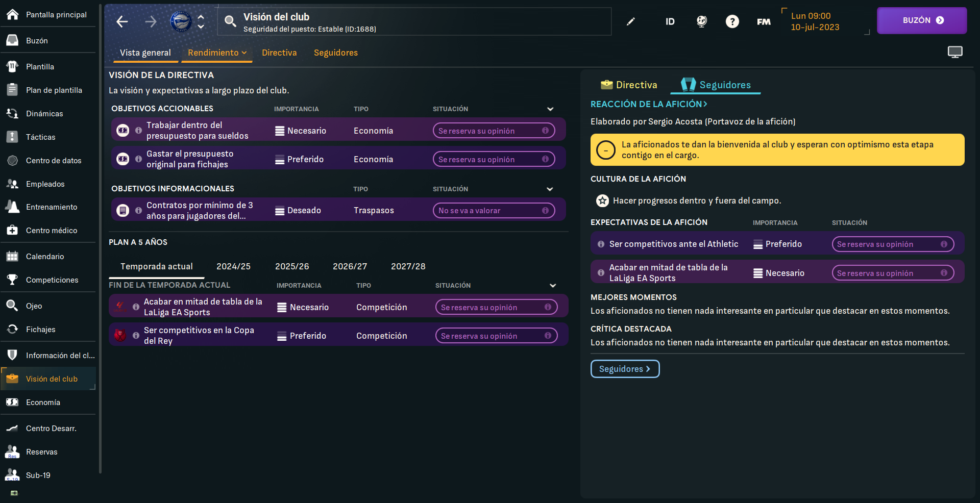980x503 pixels.
Task: Open Competiciones trophy icon
Action: pyautogui.click(x=12, y=280)
